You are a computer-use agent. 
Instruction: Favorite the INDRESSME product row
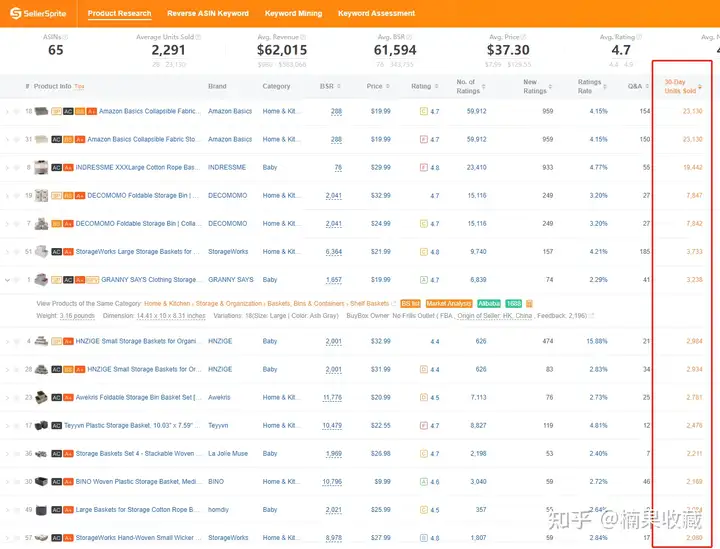[17, 168]
